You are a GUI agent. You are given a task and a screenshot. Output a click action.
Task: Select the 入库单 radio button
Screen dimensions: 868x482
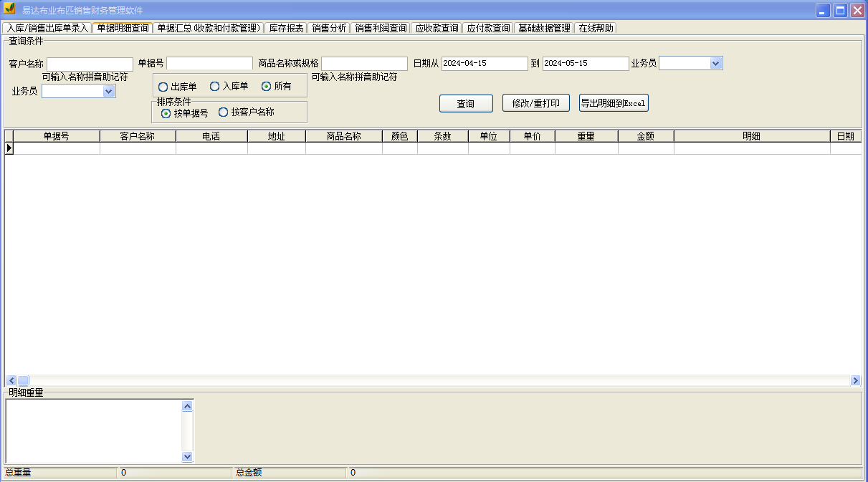click(x=229, y=86)
